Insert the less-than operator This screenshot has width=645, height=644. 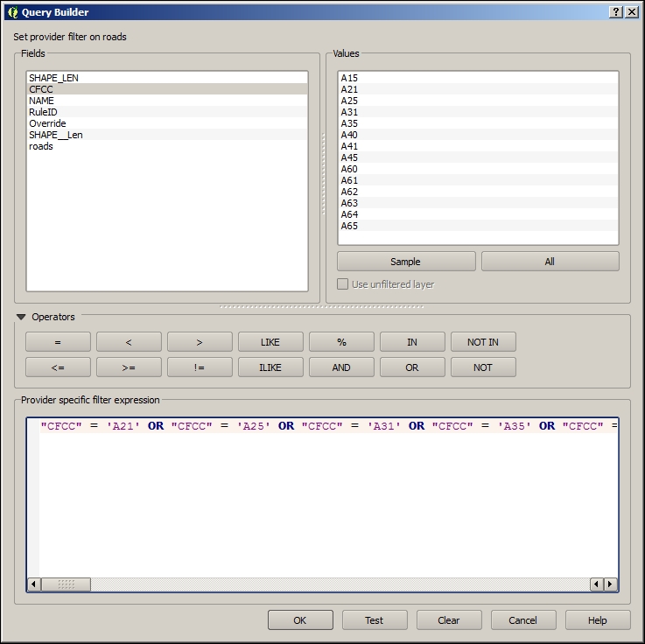(129, 342)
